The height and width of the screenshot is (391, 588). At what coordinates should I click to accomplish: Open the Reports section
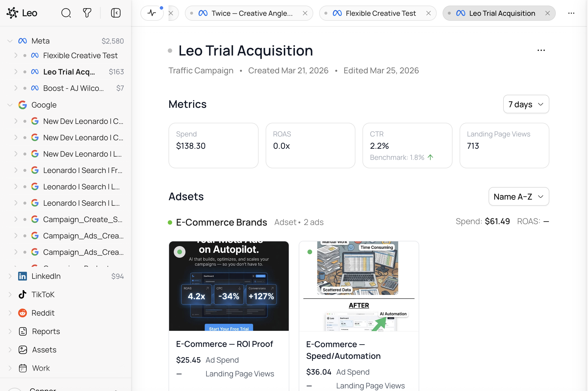[x=47, y=331]
